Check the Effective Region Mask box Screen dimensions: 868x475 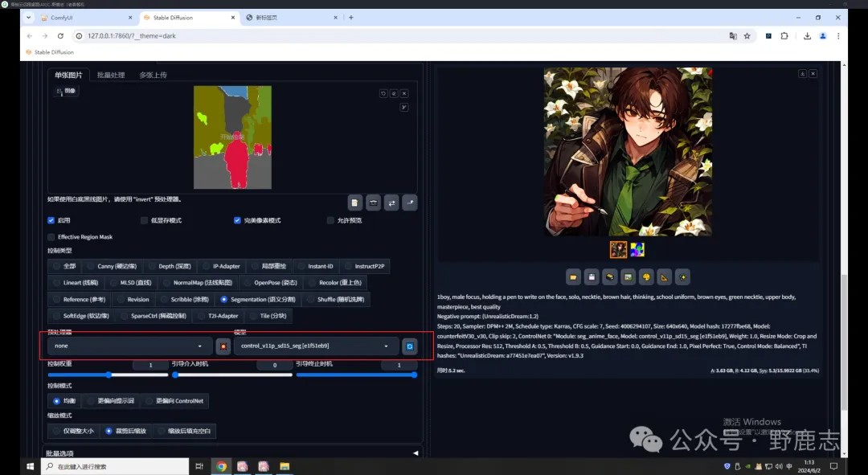pyautogui.click(x=51, y=237)
